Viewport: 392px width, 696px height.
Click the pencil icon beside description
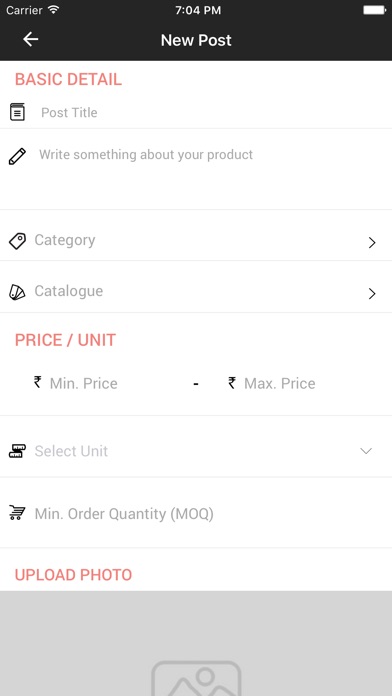click(17, 157)
